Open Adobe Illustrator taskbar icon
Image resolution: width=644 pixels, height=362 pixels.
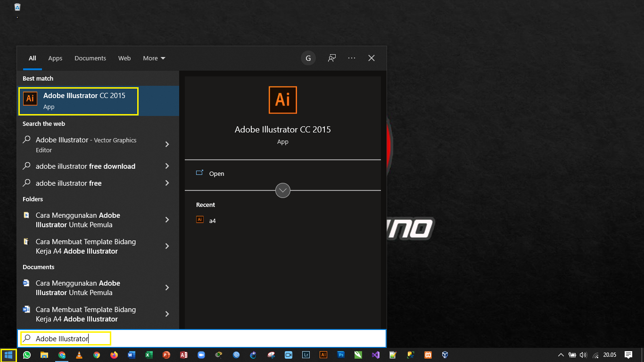[x=323, y=355]
